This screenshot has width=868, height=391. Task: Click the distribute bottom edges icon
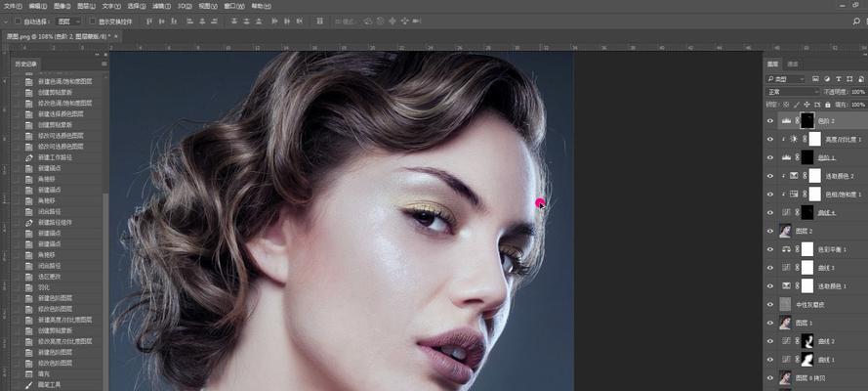[x=259, y=22]
